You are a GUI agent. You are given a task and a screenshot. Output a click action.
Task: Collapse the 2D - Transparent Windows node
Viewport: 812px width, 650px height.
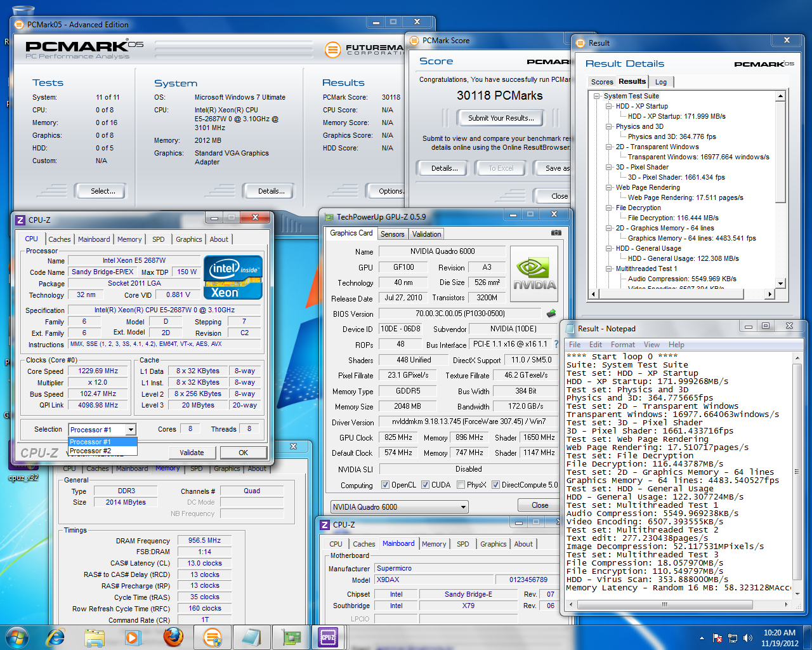[x=608, y=147]
